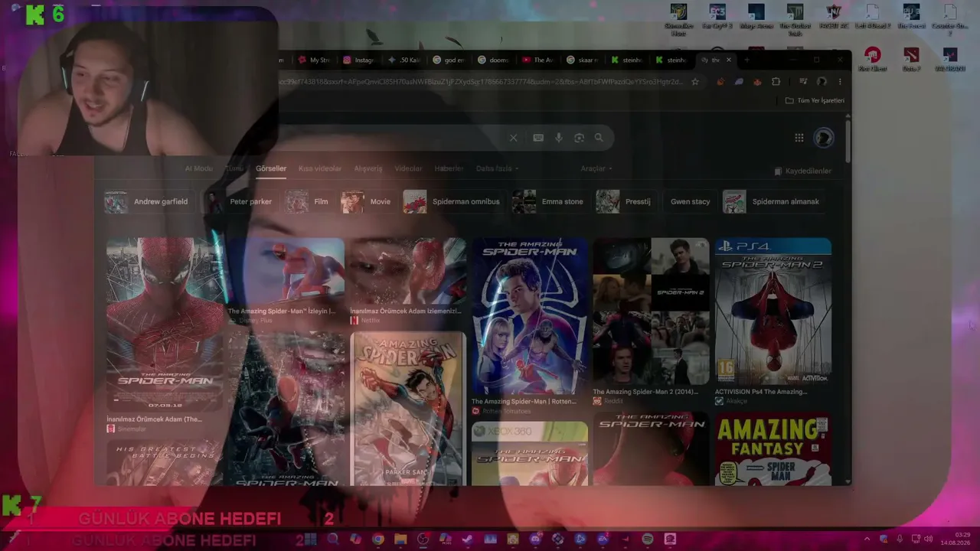The width and height of the screenshot is (980, 551).
Task: Open the Google apps grid
Action: pos(799,138)
